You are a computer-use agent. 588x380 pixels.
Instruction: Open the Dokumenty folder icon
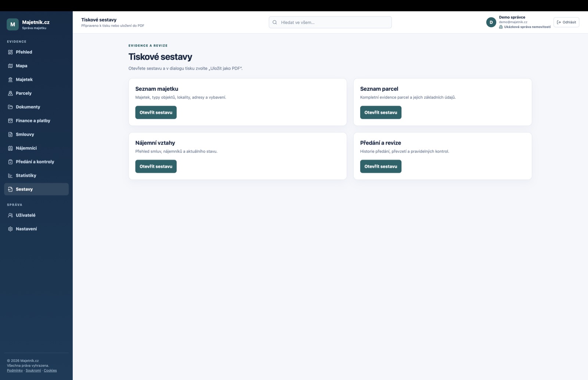tap(10, 107)
